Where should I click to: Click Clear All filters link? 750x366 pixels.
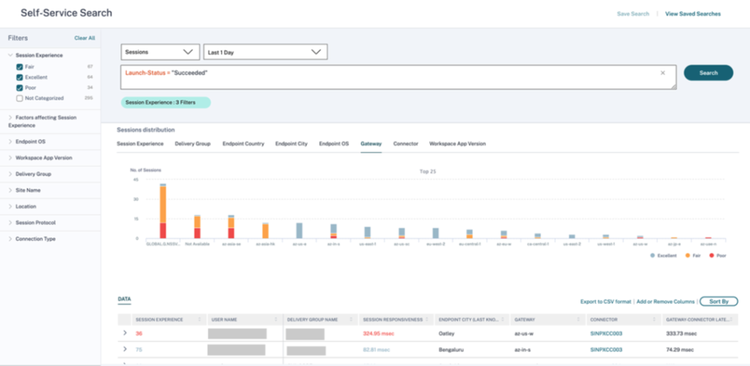(85, 38)
